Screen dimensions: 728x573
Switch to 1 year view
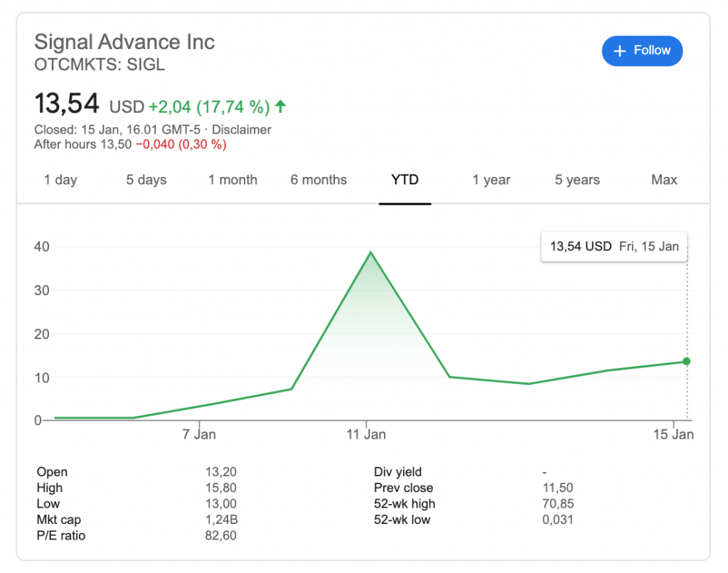(491, 180)
